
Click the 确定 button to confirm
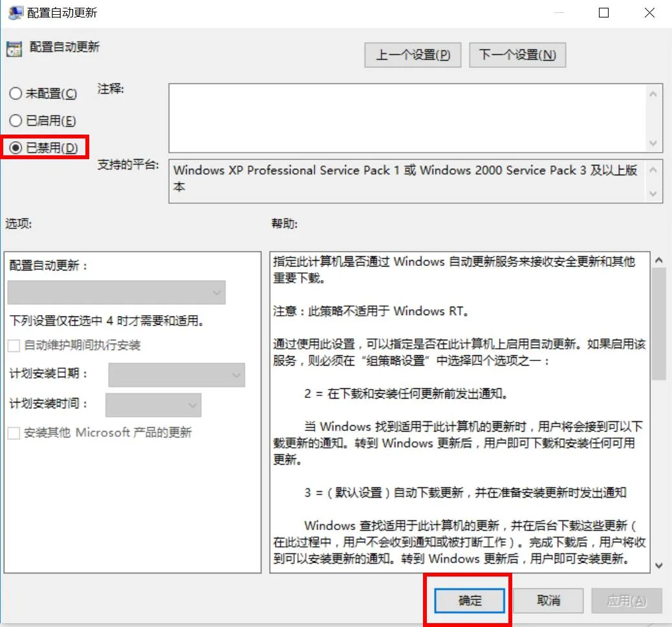468,600
